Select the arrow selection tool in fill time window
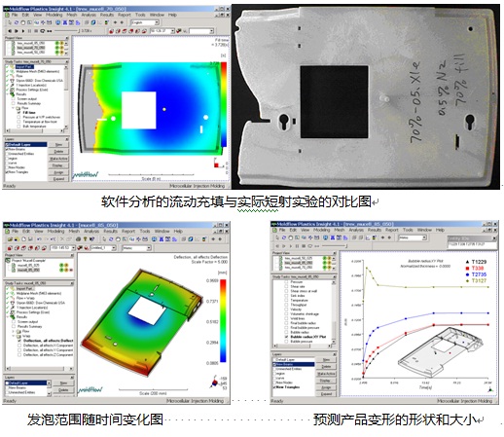This screenshot has width=504, height=437. pos(10,22)
